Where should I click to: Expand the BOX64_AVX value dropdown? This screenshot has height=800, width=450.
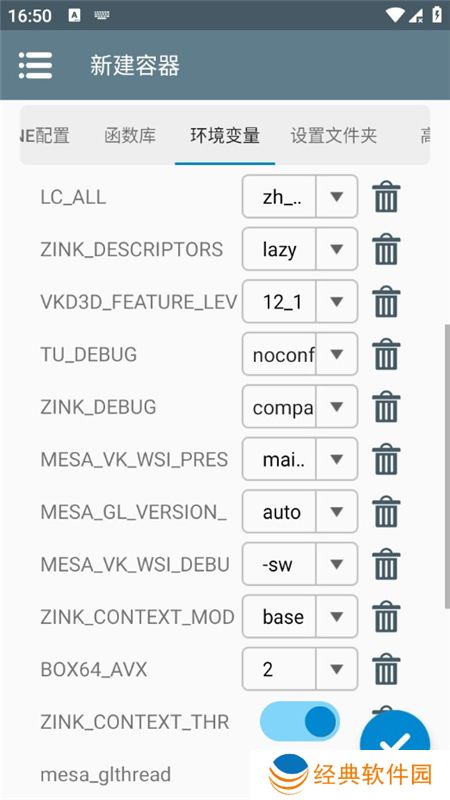pyautogui.click(x=336, y=669)
